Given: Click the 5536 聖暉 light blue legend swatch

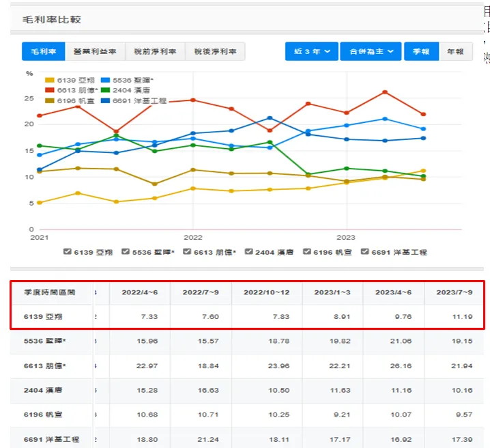Looking at the screenshot, I should [x=105, y=80].
